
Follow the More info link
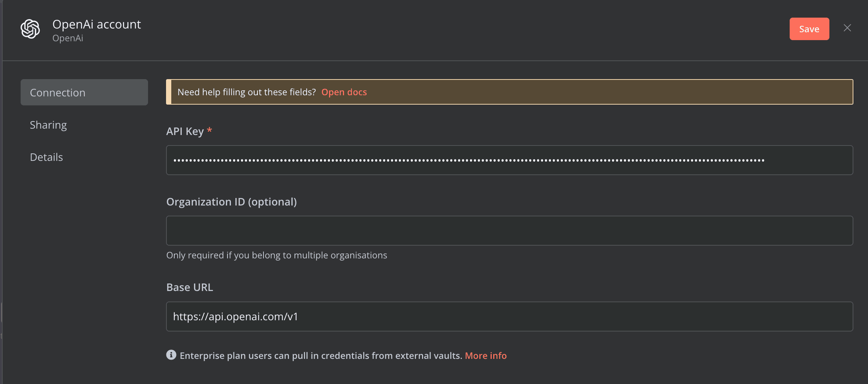tap(486, 355)
